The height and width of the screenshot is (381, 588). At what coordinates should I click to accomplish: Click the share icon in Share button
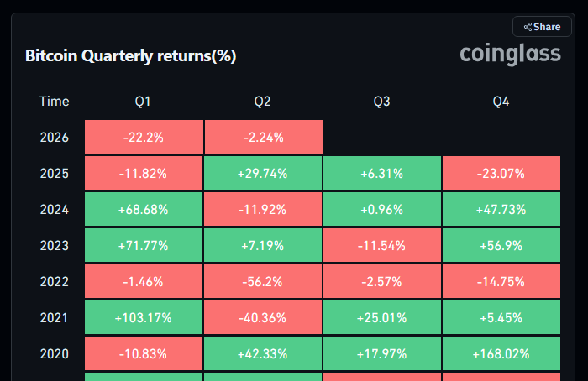pyautogui.click(x=528, y=27)
